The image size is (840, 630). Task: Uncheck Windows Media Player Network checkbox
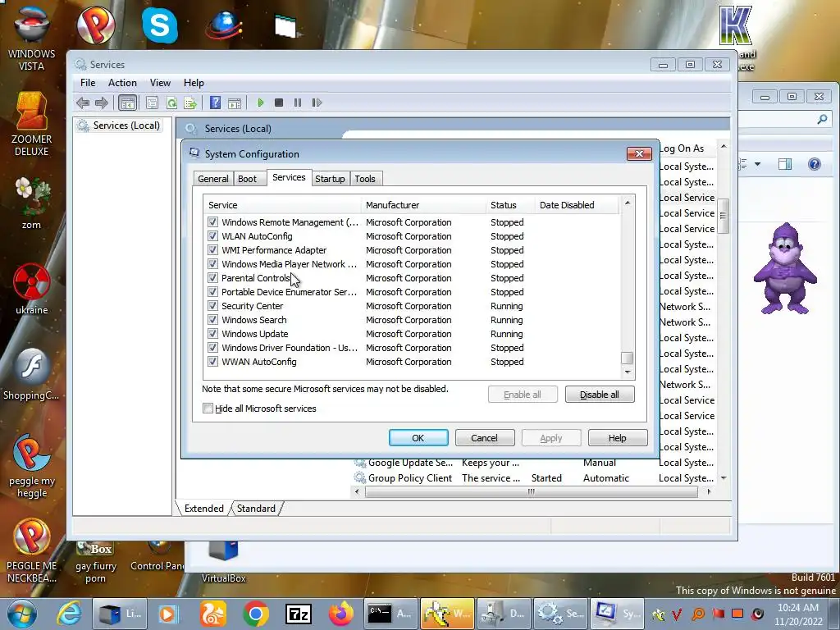[212, 263]
